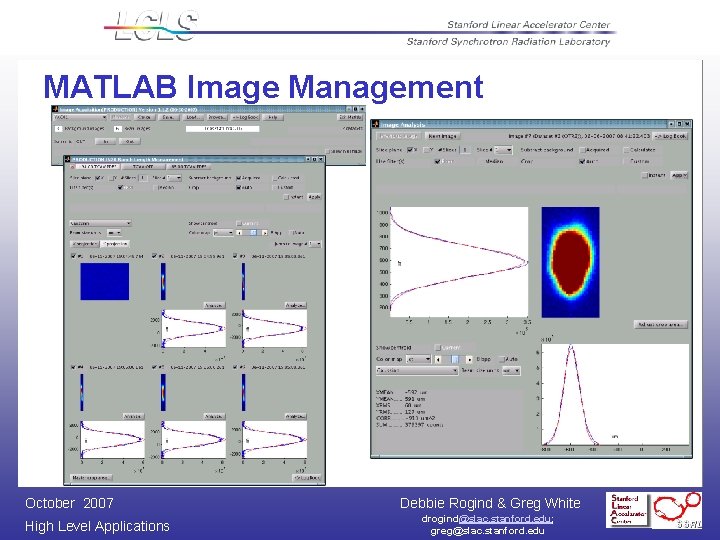Open Colormap dropdown in Image Analysis
This screenshot has height=540, width=720.
tap(419, 359)
